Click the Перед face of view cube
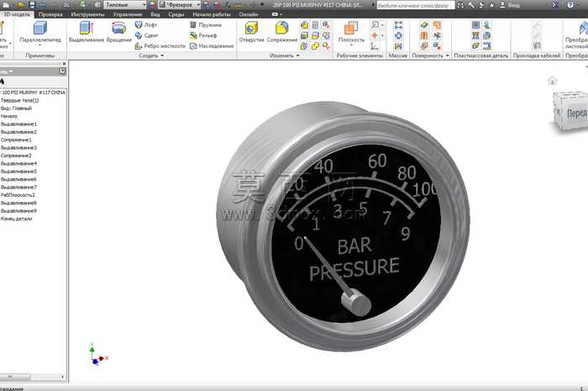This screenshot has height=391, width=588. 576,113
